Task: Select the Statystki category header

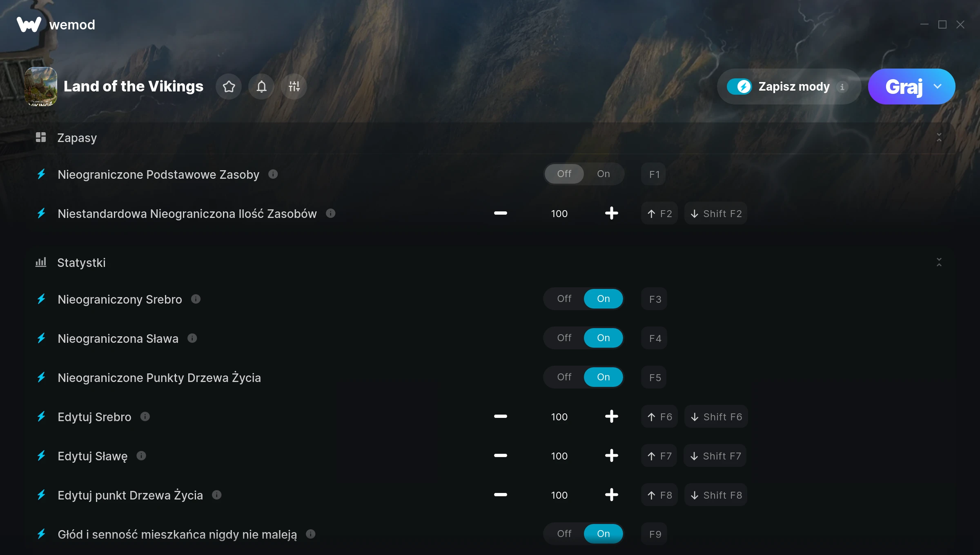Action: point(81,262)
